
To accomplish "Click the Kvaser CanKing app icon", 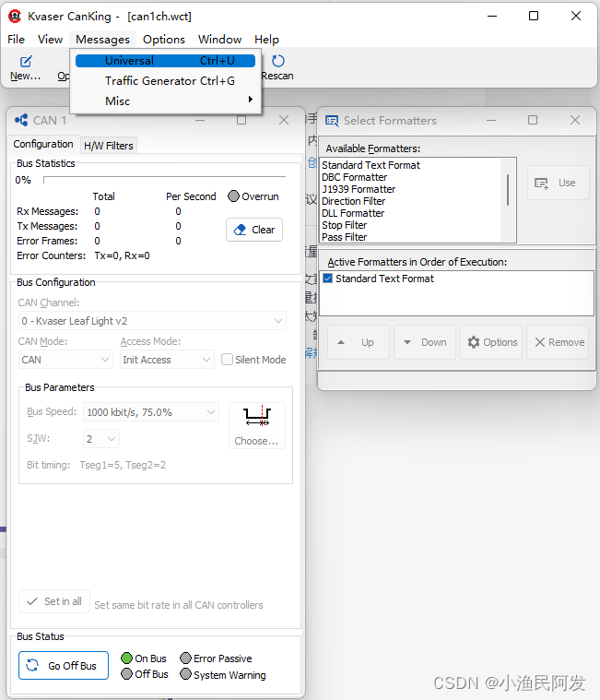I will (15, 16).
